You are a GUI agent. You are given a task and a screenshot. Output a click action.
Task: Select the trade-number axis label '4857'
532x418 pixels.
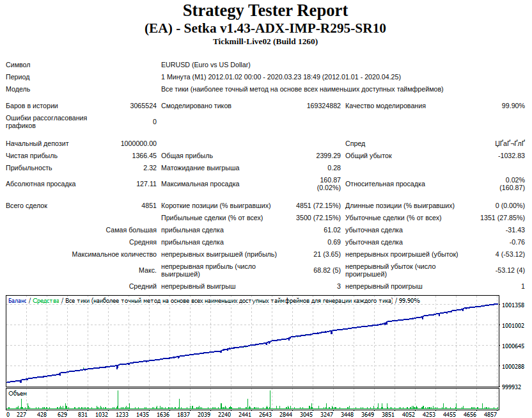pos(490,415)
